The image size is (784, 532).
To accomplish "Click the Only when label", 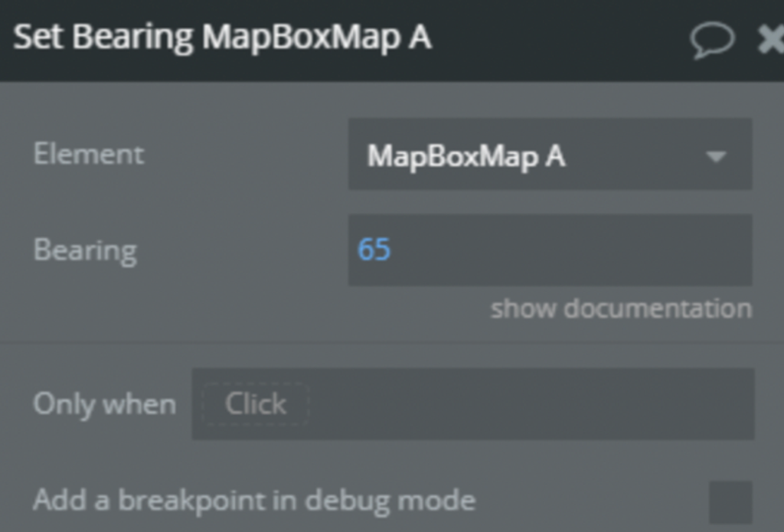I will tap(104, 404).
